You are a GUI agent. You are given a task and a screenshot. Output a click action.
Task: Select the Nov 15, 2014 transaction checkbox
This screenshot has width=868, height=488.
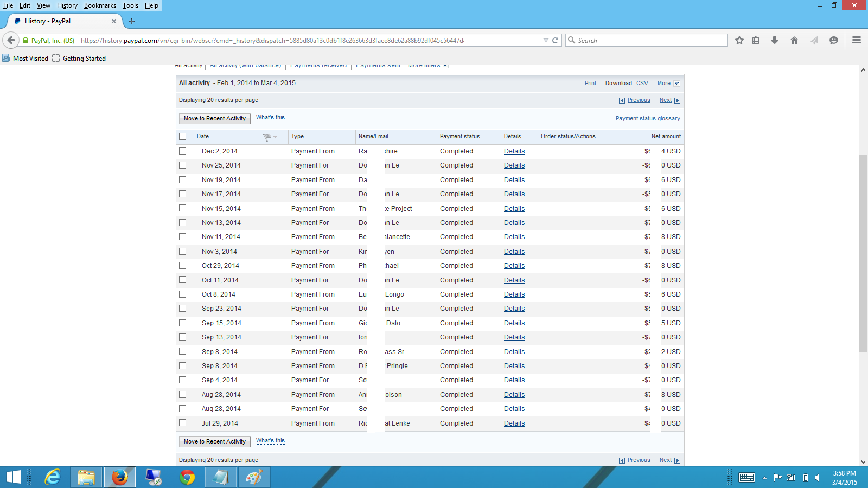(x=183, y=208)
